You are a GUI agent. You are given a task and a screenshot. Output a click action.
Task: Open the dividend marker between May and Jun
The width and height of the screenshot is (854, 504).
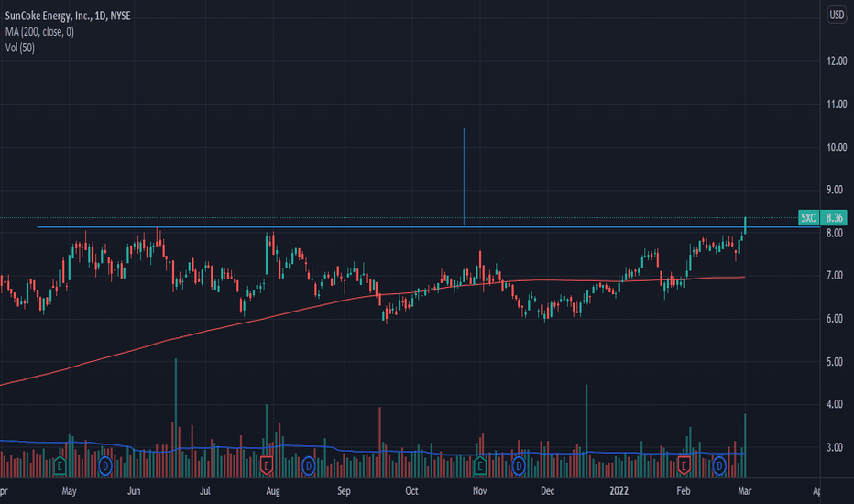[x=105, y=466]
